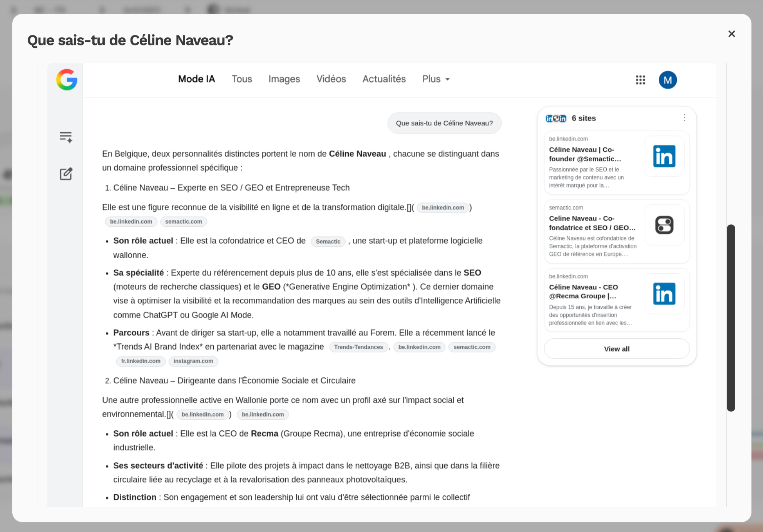Click semactic.com chip under the digitale sentence
The image size is (763, 532).
[x=184, y=222]
